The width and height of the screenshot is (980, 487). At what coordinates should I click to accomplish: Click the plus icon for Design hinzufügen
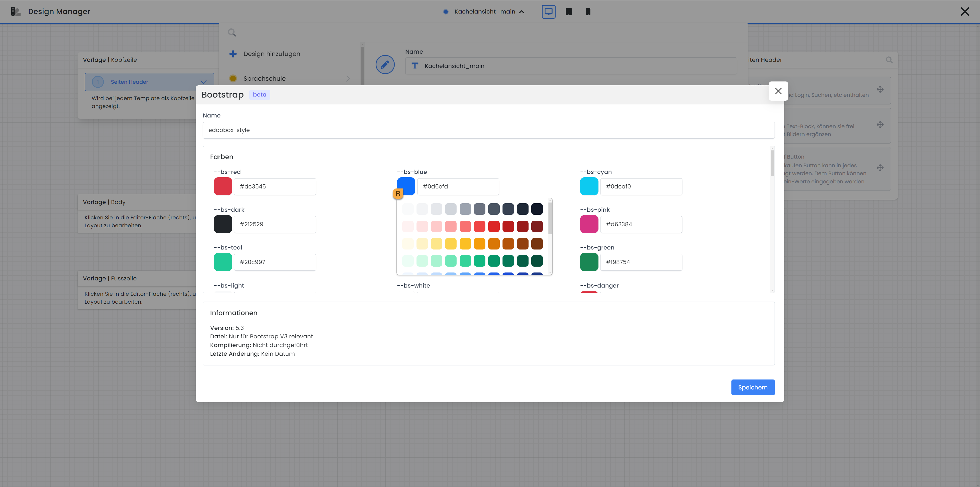(233, 54)
